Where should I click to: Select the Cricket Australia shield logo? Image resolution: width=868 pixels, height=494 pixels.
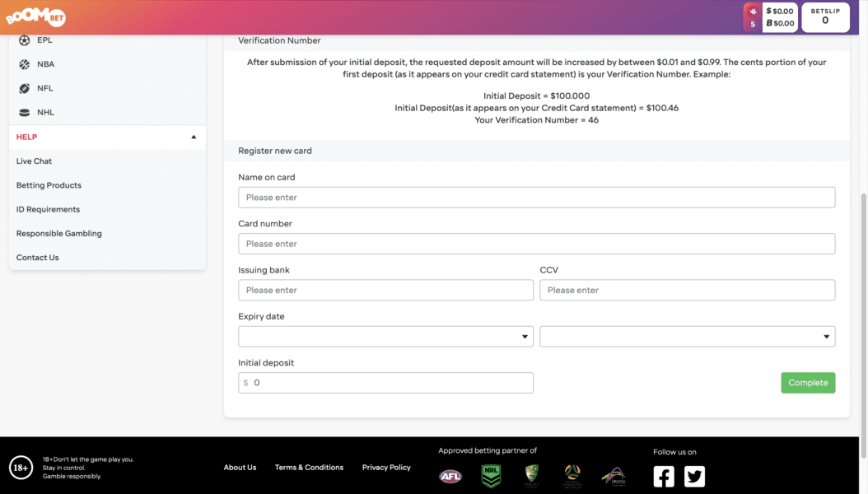(x=531, y=476)
